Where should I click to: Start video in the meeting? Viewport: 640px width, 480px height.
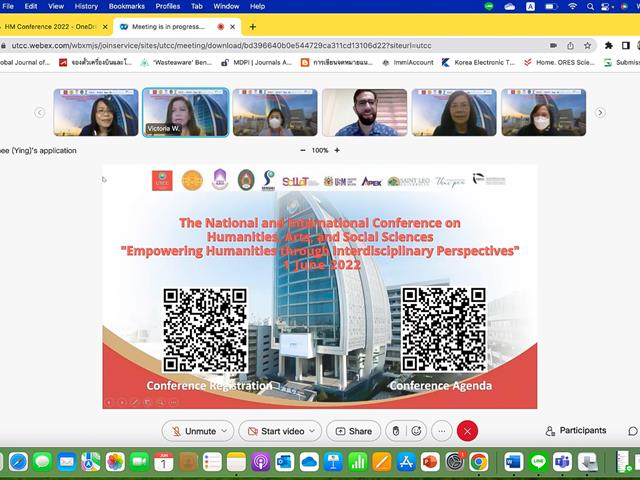(x=276, y=431)
